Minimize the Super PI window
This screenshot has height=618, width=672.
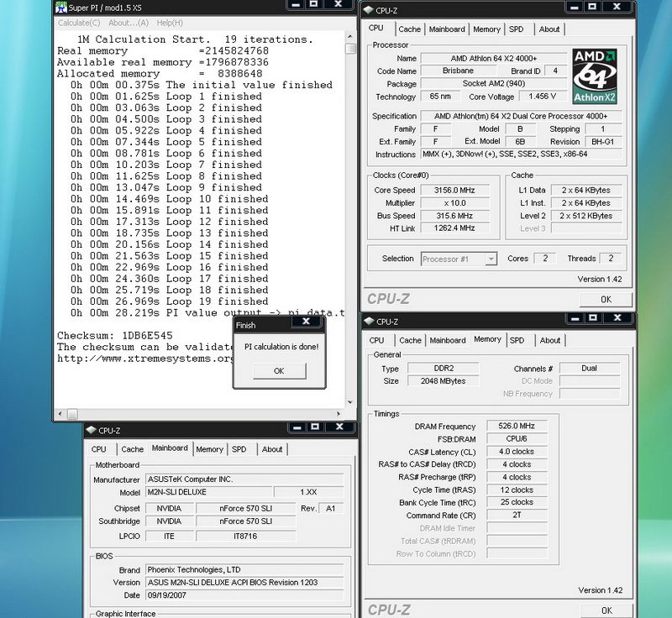click(296, 4)
